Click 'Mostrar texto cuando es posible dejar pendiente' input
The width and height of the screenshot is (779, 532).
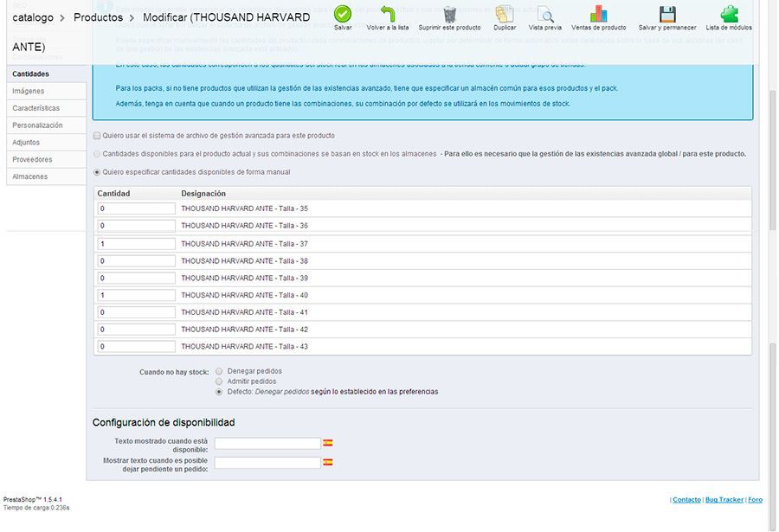pos(267,463)
